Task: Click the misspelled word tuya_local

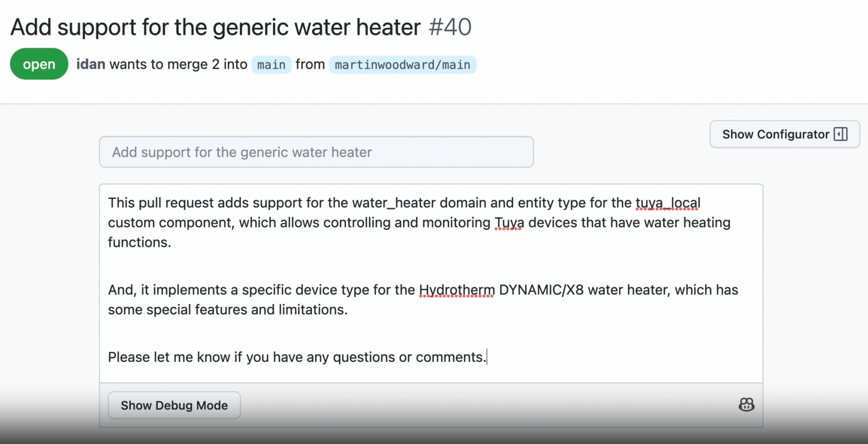Action: 668,203
